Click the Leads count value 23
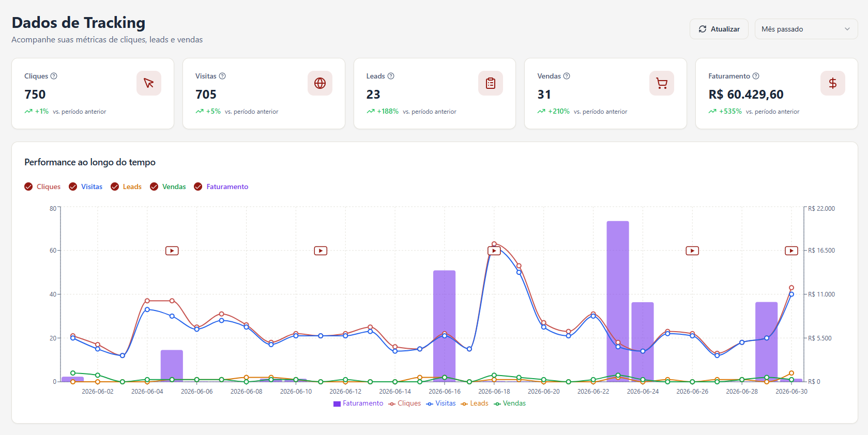 373,95
